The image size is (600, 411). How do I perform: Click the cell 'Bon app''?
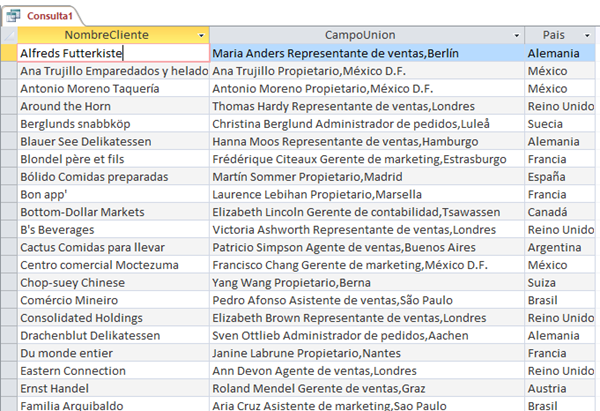(x=113, y=194)
